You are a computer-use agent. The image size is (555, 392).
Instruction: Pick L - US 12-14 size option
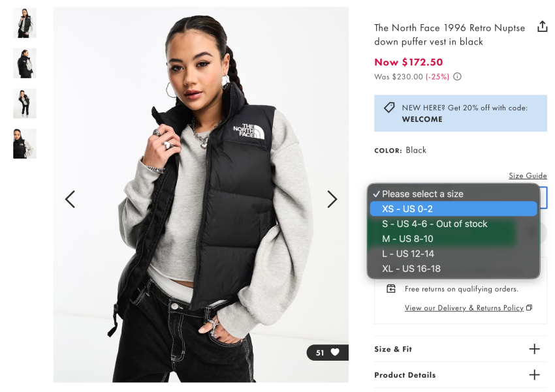[x=453, y=254]
